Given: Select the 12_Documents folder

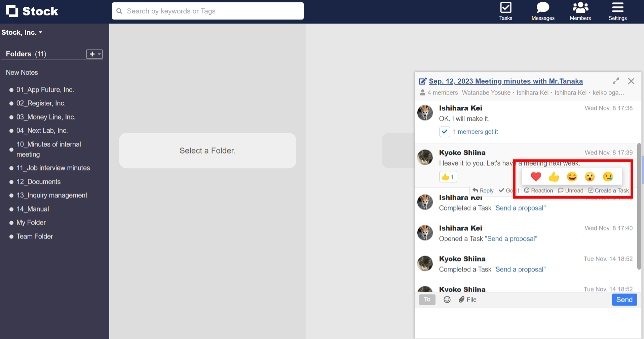Looking at the screenshot, I should point(39,182).
